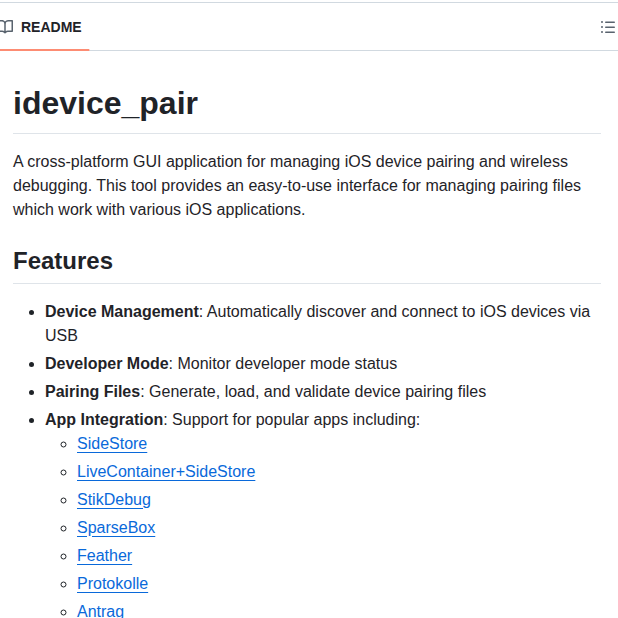
Task: Click the Features heading
Action: (x=63, y=261)
